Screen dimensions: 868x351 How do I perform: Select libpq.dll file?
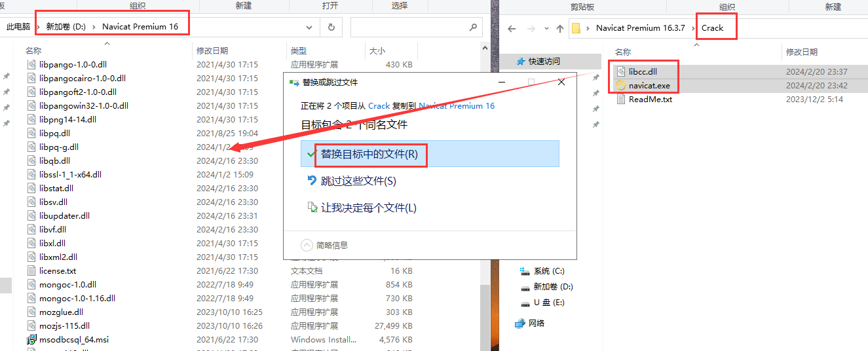coord(54,133)
